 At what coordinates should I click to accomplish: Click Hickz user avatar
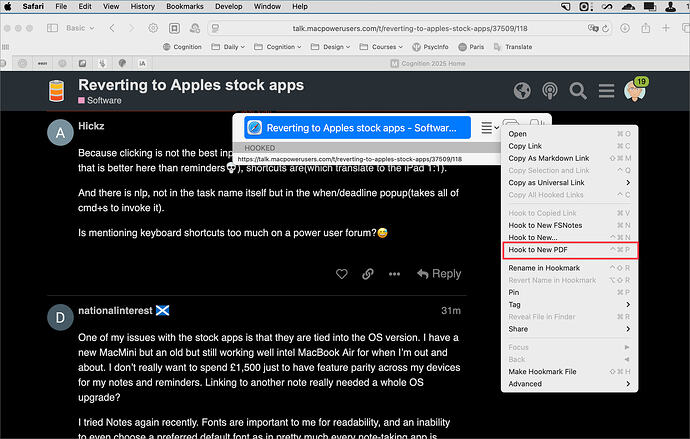pyautogui.click(x=60, y=132)
